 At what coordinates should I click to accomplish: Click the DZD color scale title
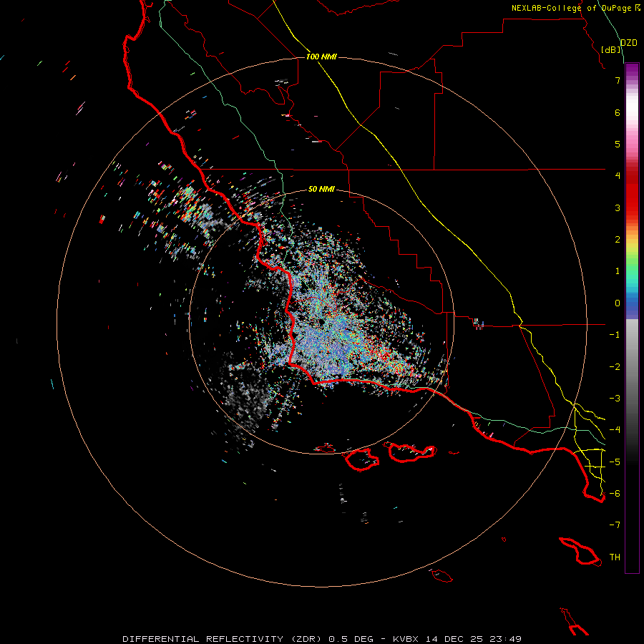pos(628,43)
